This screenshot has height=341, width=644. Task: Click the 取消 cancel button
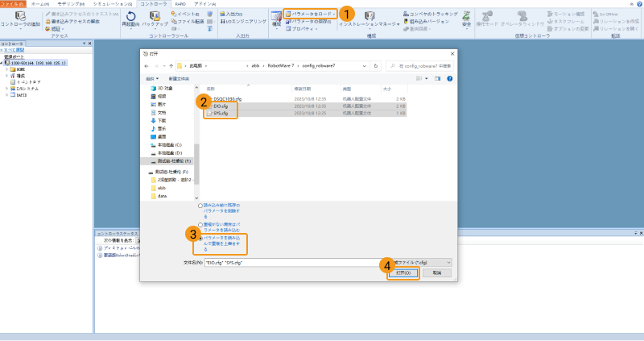tap(436, 273)
